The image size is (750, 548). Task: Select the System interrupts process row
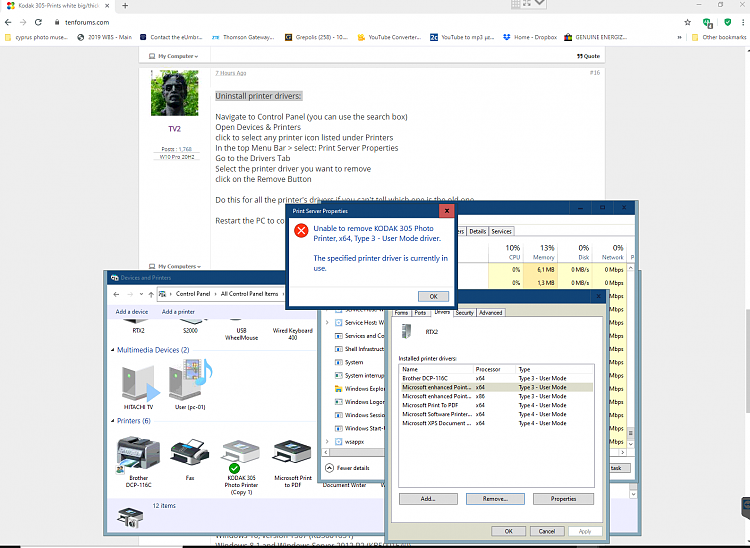tap(359, 375)
